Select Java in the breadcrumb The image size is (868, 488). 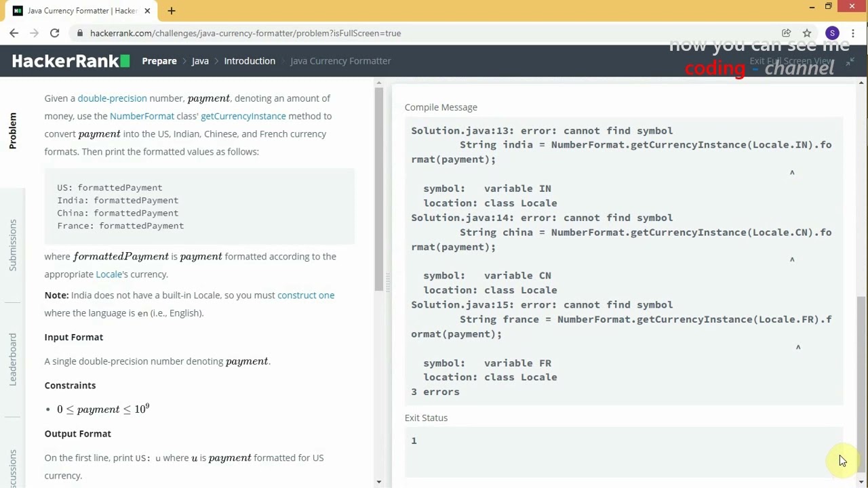point(200,61)
